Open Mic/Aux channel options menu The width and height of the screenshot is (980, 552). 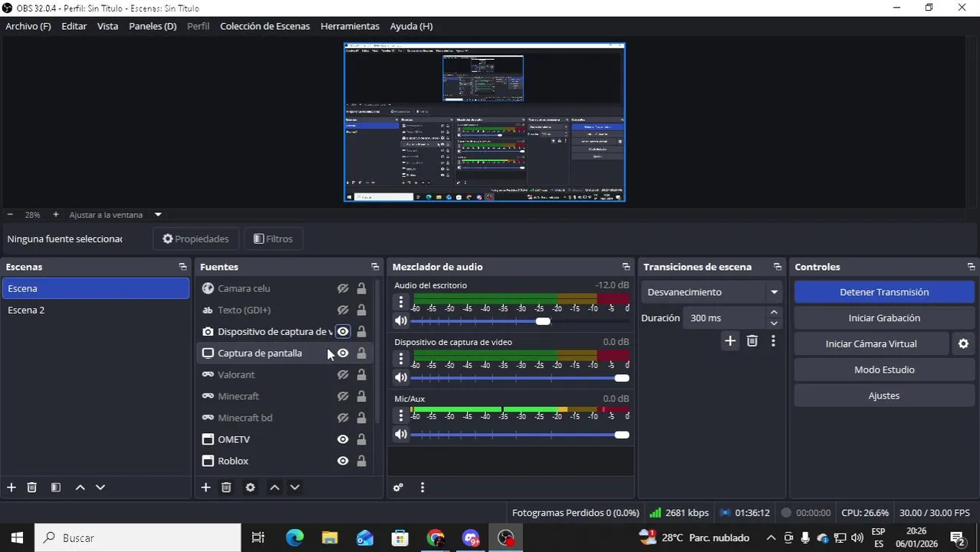[400, 416]
